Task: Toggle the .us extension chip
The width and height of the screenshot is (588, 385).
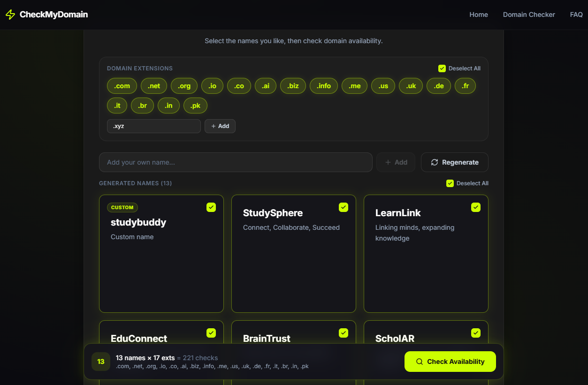Action: [x=383, y=86]
